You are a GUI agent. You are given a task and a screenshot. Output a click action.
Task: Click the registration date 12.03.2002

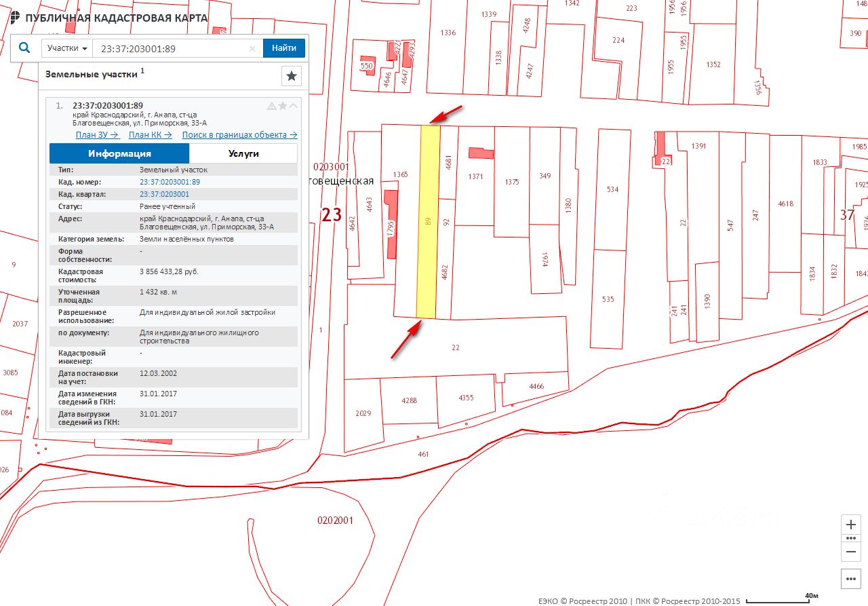[158, 373]
